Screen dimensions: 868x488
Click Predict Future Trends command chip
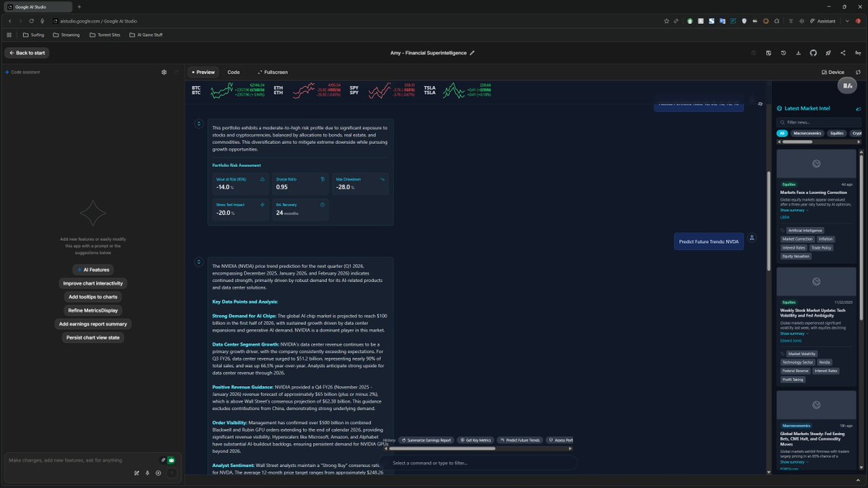(520, 440)
